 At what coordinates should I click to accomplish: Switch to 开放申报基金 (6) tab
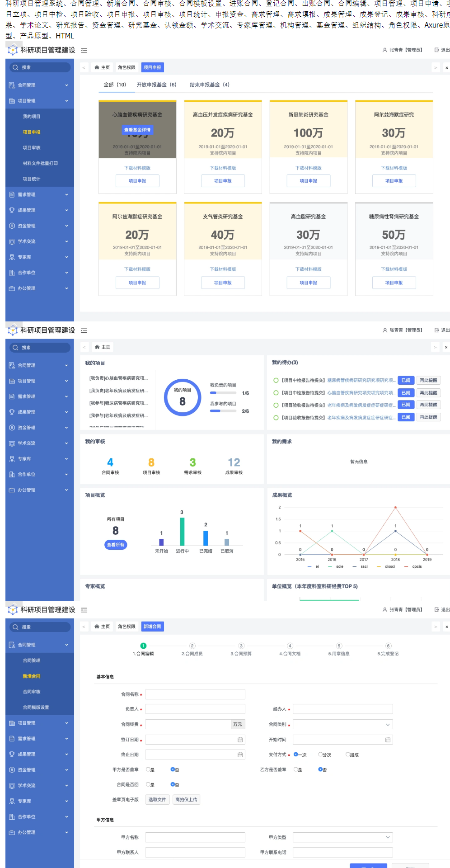point(156,85)
